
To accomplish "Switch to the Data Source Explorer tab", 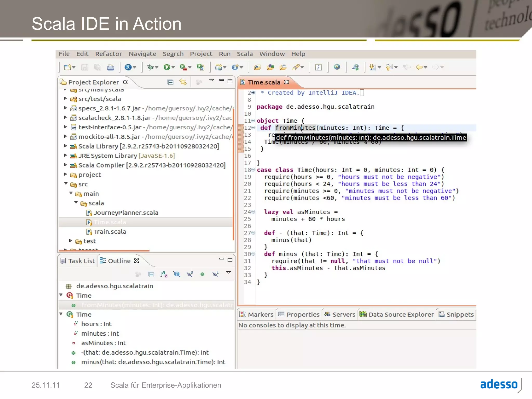I will 397,315.
